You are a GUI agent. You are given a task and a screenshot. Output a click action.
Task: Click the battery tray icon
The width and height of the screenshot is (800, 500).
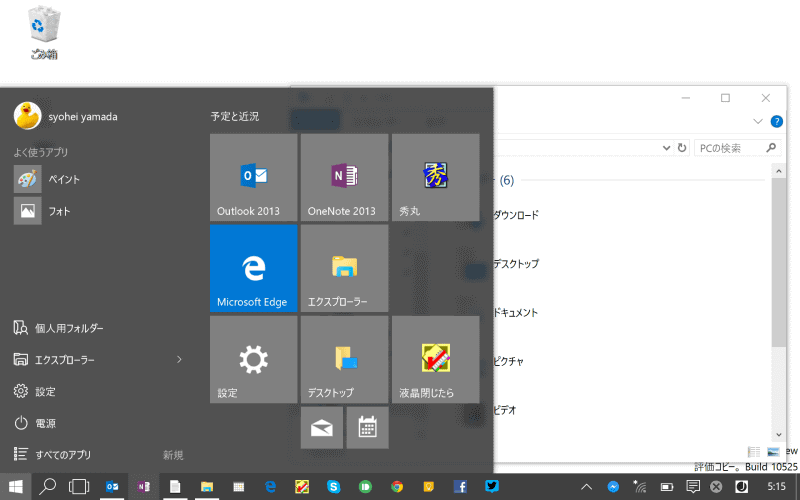pos(666,487)
